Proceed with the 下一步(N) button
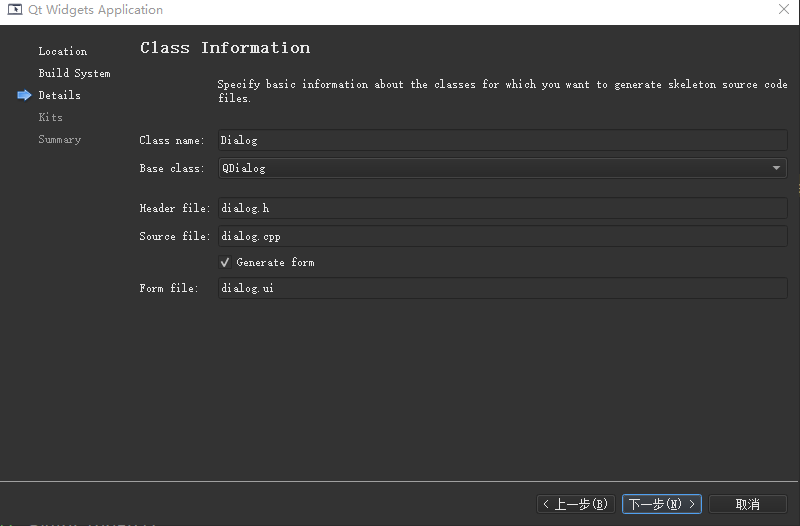This screenshot has width=800, height=526. 662,504
